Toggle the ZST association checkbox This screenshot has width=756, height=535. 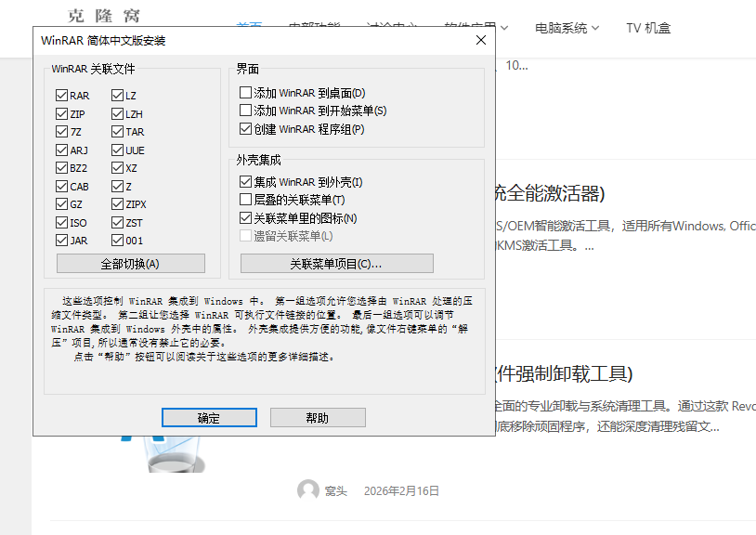click(117, 222)
